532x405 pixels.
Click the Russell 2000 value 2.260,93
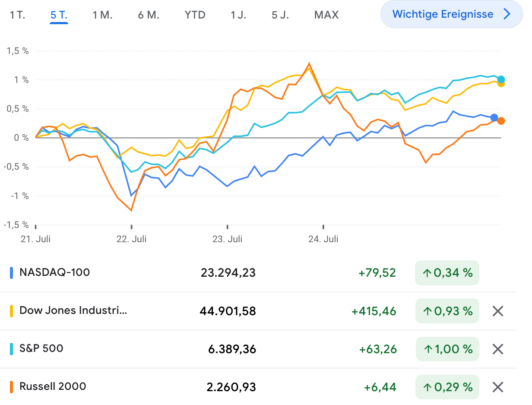tap(231, 387)
